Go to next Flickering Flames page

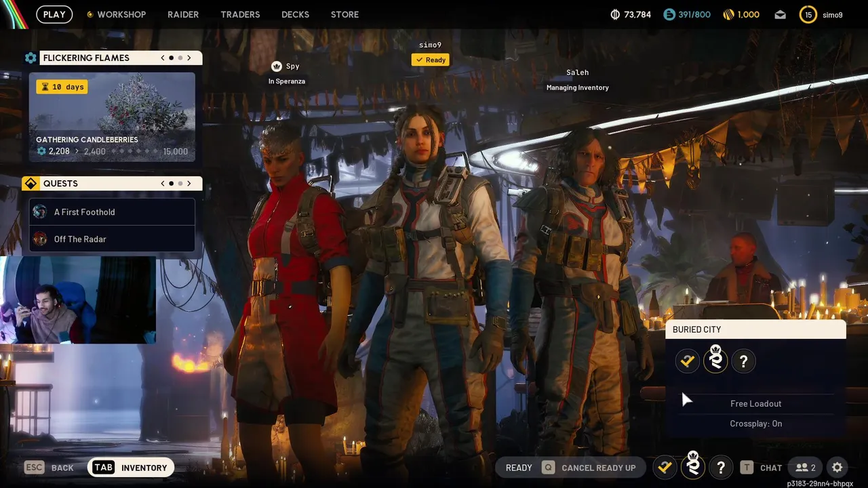pos(189,58)
